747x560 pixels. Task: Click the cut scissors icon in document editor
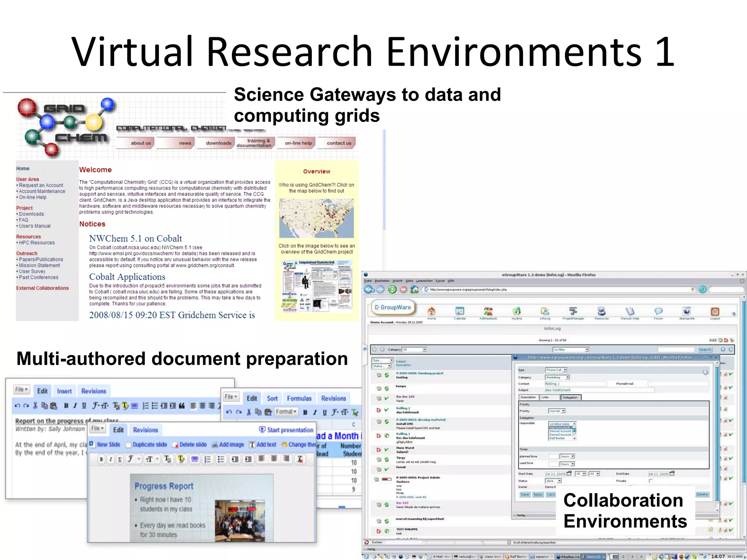pos(35,405)
